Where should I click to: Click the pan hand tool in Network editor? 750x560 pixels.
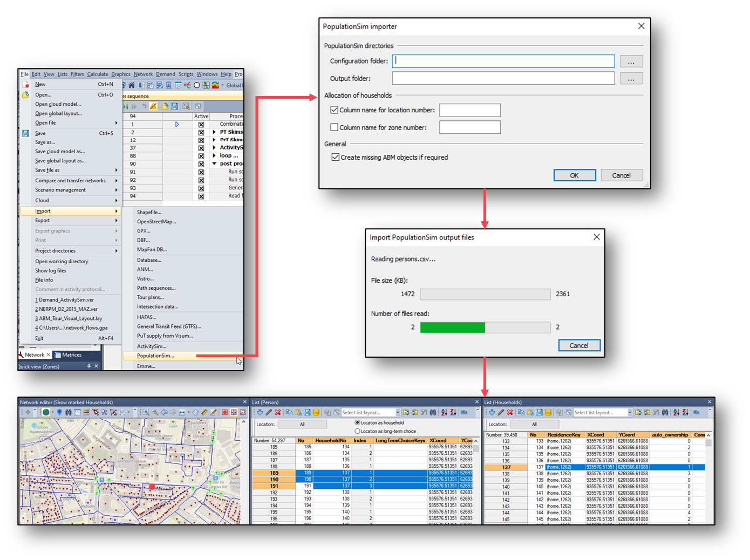[195, 412]
